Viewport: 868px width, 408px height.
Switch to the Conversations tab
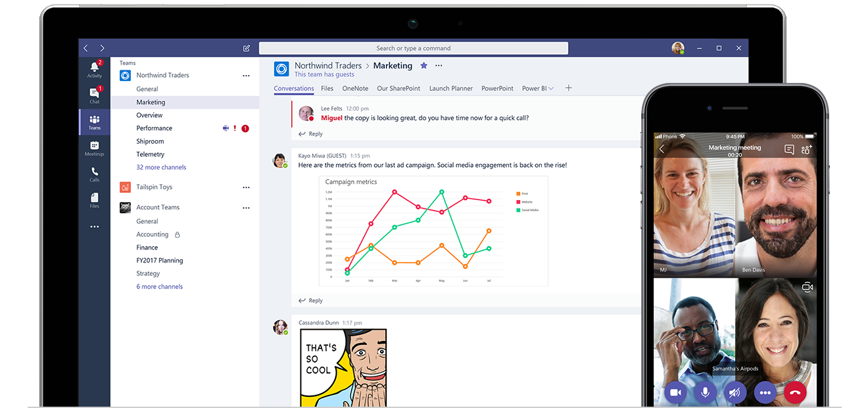coord(294,88)
